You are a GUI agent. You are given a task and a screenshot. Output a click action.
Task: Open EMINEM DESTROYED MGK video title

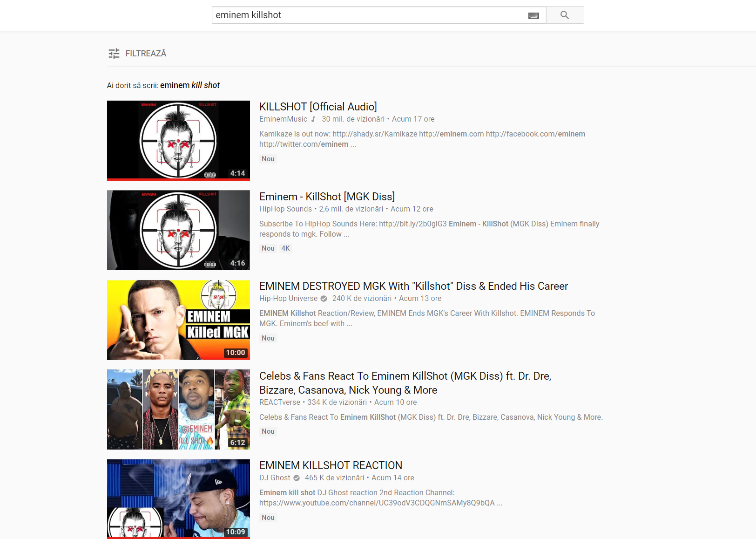pos(413,286)
